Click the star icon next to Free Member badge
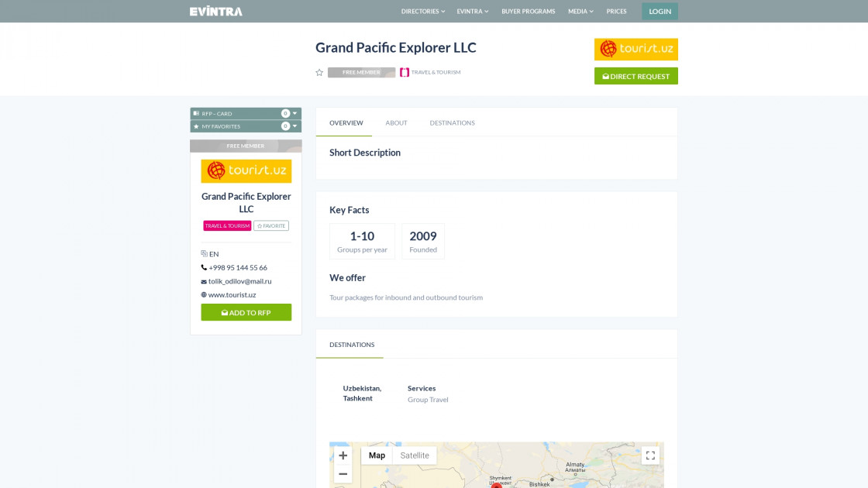868x488 pixels. [319, 72]
